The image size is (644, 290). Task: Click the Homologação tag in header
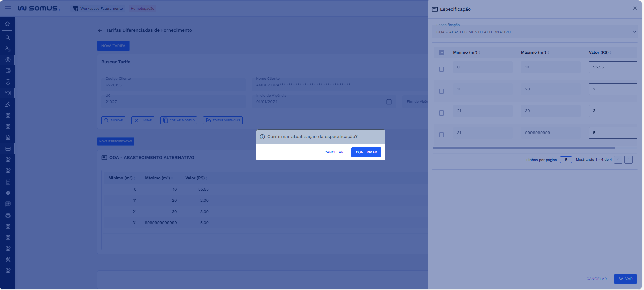pos(142,8)
